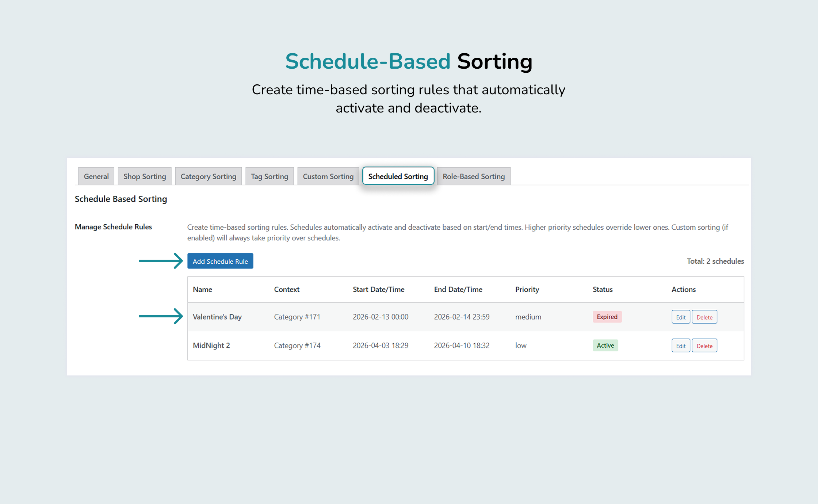Click the low priority value
Image resolution: width=818 pixels, height=504 pixels.
521,345
